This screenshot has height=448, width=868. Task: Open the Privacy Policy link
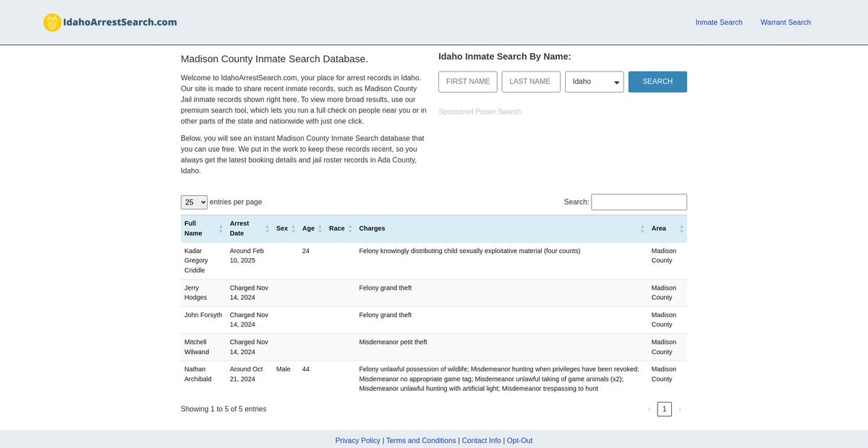(357, 441)
